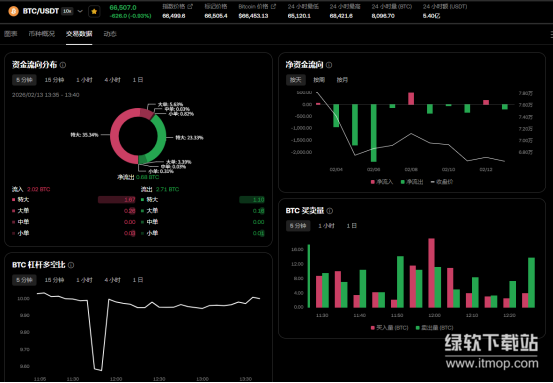The width and height of the screenshot is (553, 383).
Task: Switch to the 币种概况 tab
Action: (x=42, y=34)
